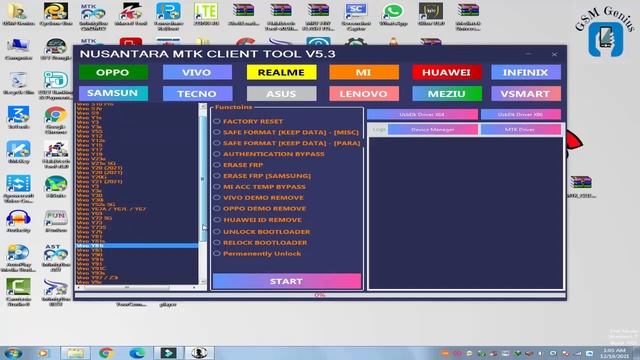
Task: Click the SC Screenshot Captor desktop icon
Action: coord(356,16)
